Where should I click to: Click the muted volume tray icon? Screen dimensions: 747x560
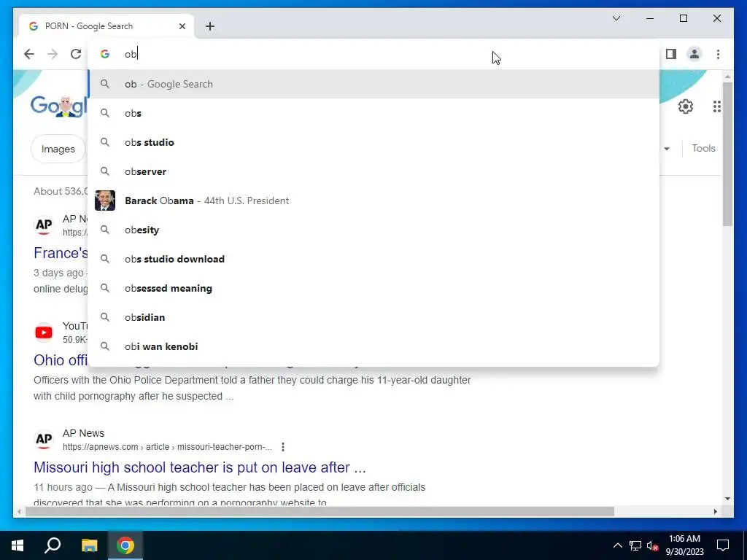click(x=653, y=545)
